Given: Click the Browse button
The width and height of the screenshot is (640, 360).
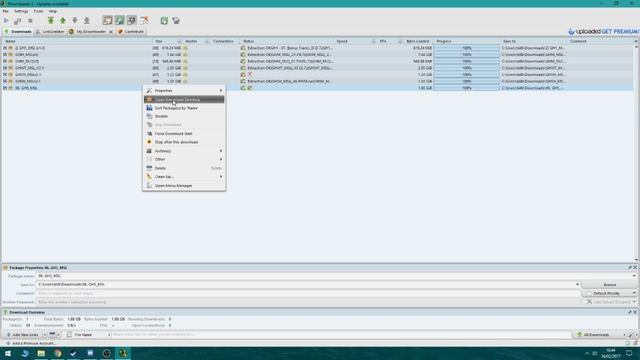Looking at the screenshot, I should coord(610,284).
